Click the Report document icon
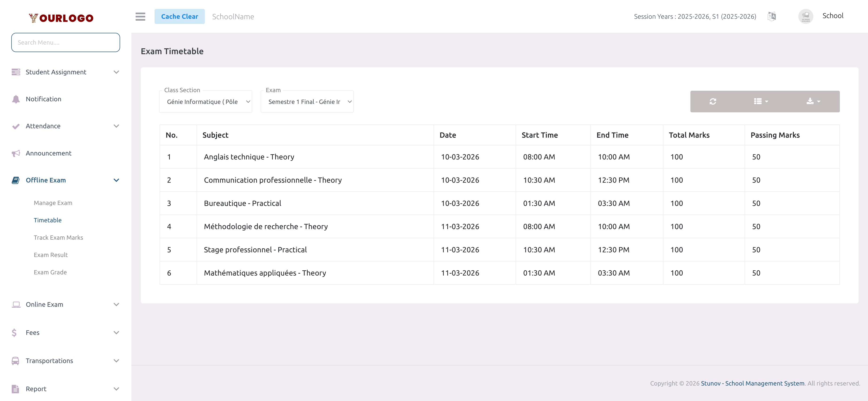 tap(15, 389)
